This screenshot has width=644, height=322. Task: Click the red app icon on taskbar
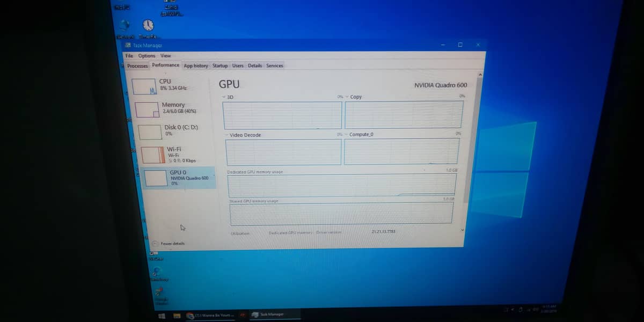(x=243, y=315)
